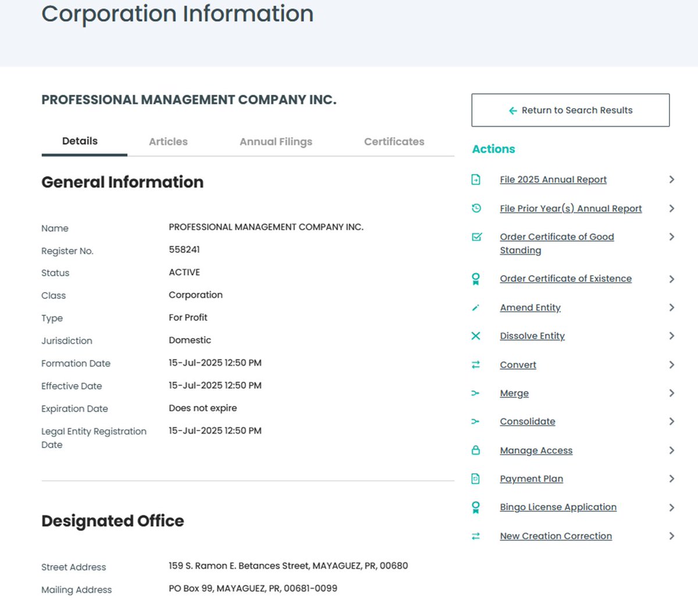The height and width of the screenshot is (616, 698).
Task: Click the ribbon icon beside Certificate of Existence
Action: click(476, 279)
